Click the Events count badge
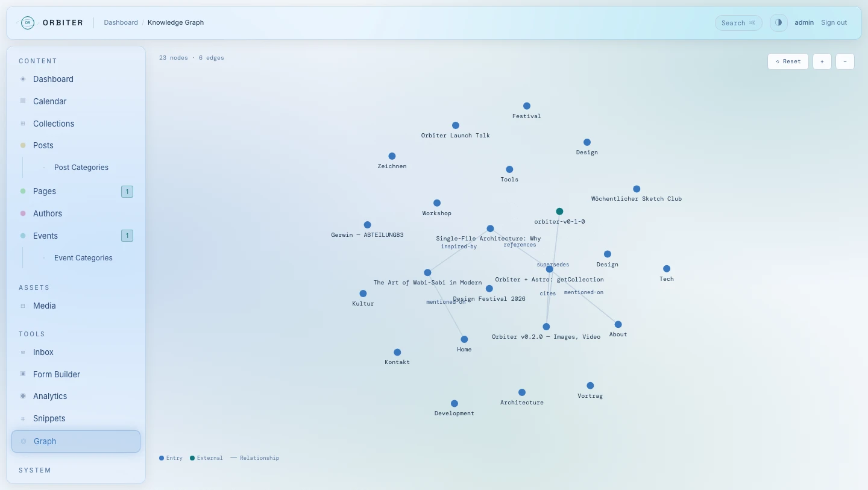The image size is (868, 490). (x=127, y=236)
